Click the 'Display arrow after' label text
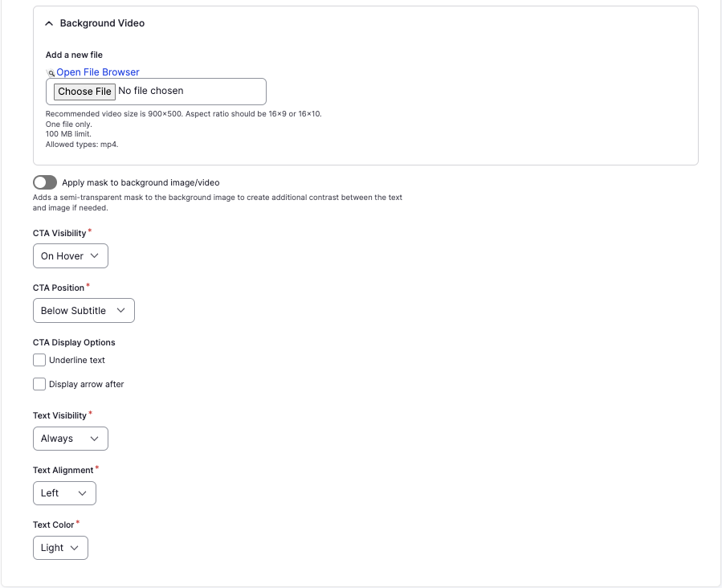722x588 pixels. tap(87, 384)
